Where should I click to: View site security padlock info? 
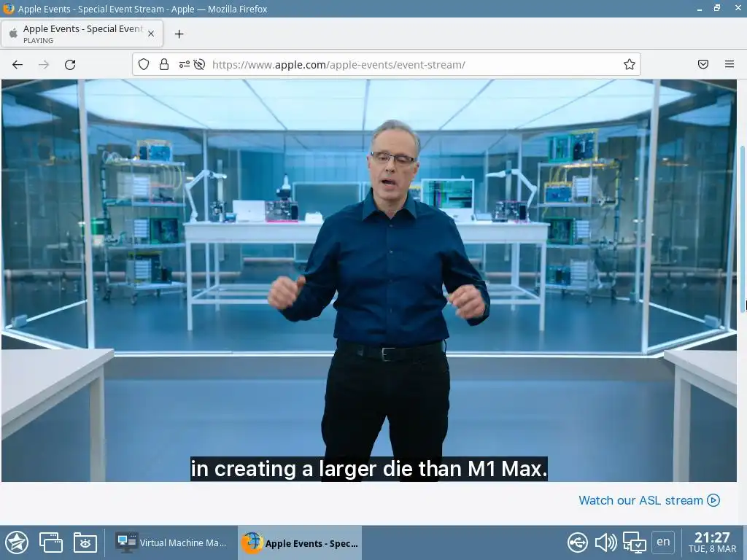tap(164, 64)
